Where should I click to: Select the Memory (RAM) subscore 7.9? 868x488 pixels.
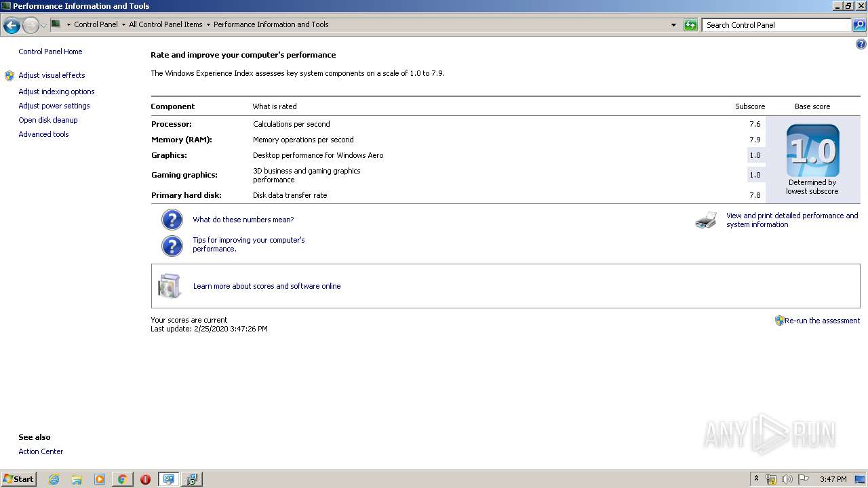coord(755,140)
